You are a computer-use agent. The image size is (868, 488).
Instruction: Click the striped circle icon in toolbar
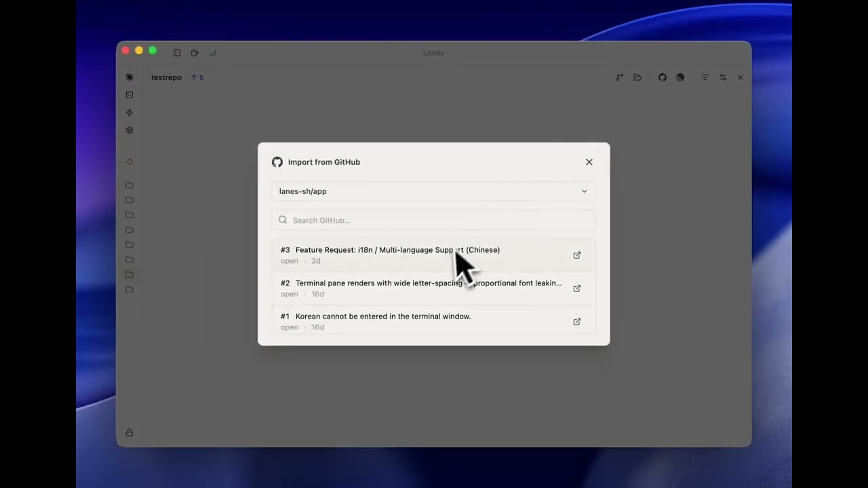[x=680, y=77]
